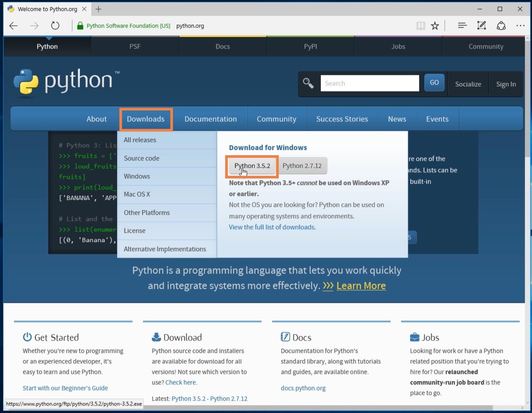
Task: Open the Hub three-lines icon
Action: (462, 26)
